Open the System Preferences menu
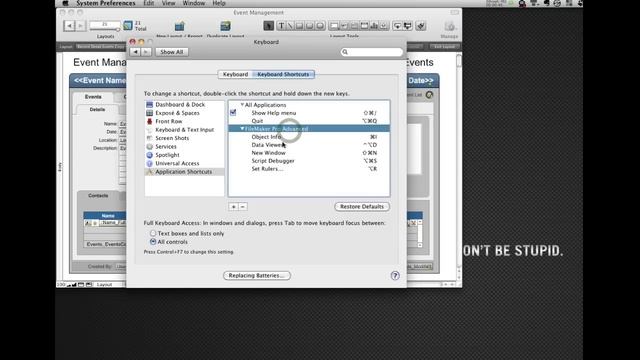640x360 pixels. [x=106, y=3]
